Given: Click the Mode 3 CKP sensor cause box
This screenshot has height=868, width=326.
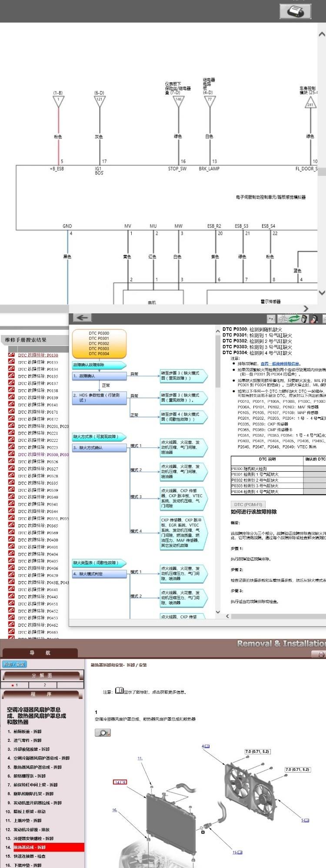Looking at the screenshot, I should point(183,498).
